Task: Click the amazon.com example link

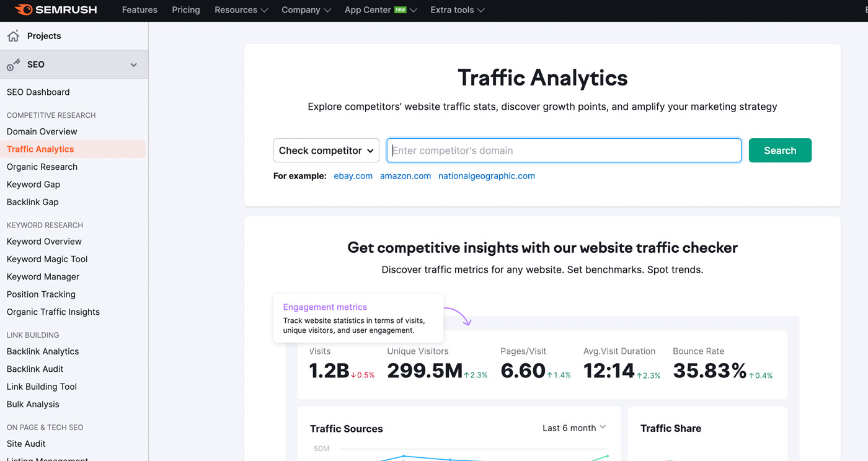Action: (x=405, y=176)
